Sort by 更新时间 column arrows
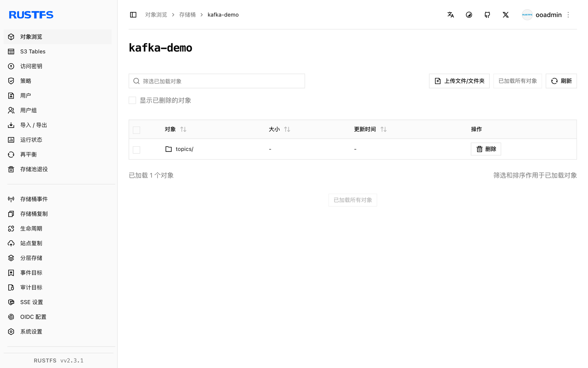 click(x=384, y=129)
